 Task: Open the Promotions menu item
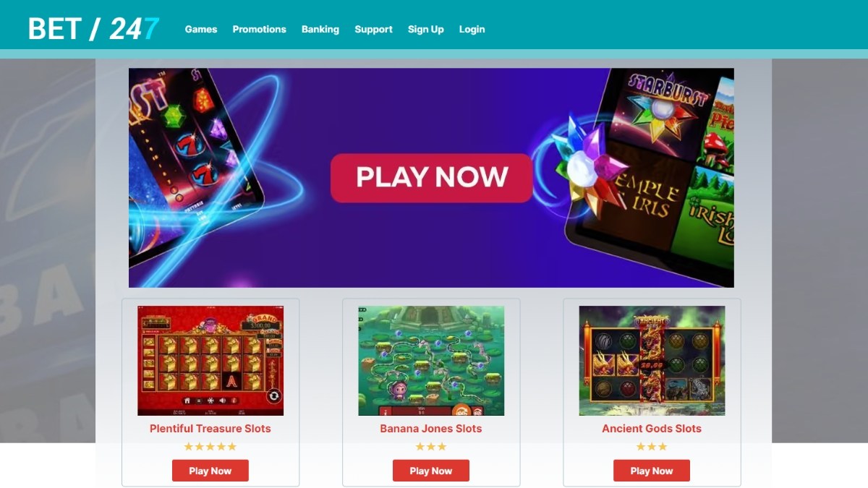259,30
